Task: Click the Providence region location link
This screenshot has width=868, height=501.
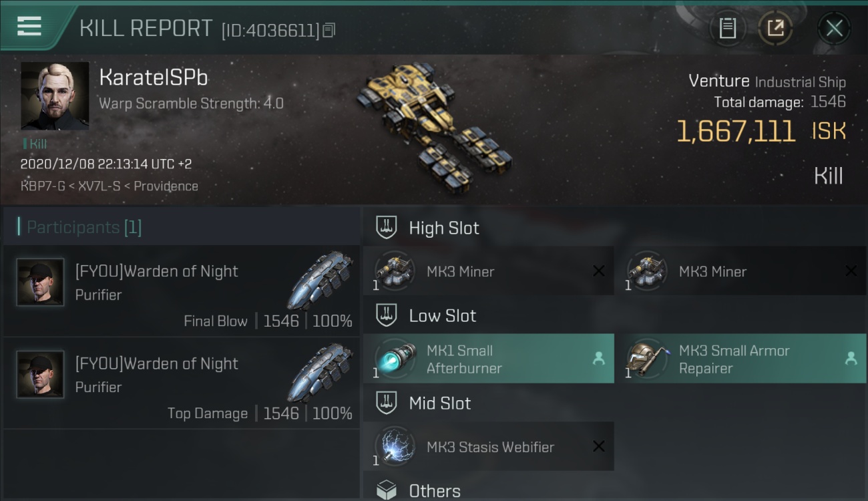Action: click(166, 186)
